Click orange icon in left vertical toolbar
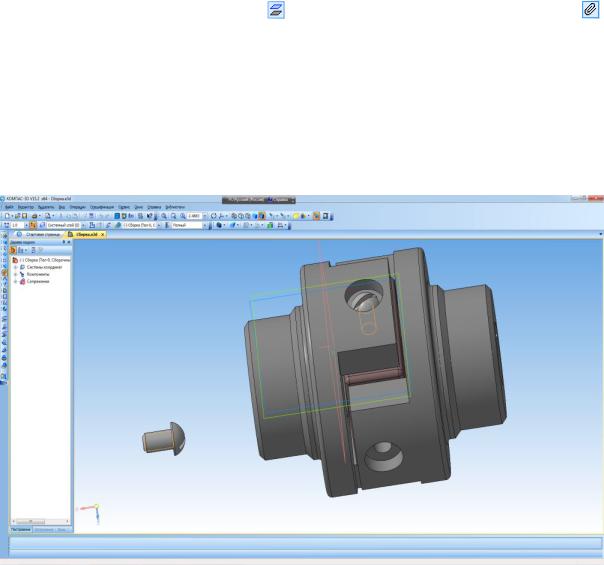Viewport: 604px width, 565px height. point(5,273)
